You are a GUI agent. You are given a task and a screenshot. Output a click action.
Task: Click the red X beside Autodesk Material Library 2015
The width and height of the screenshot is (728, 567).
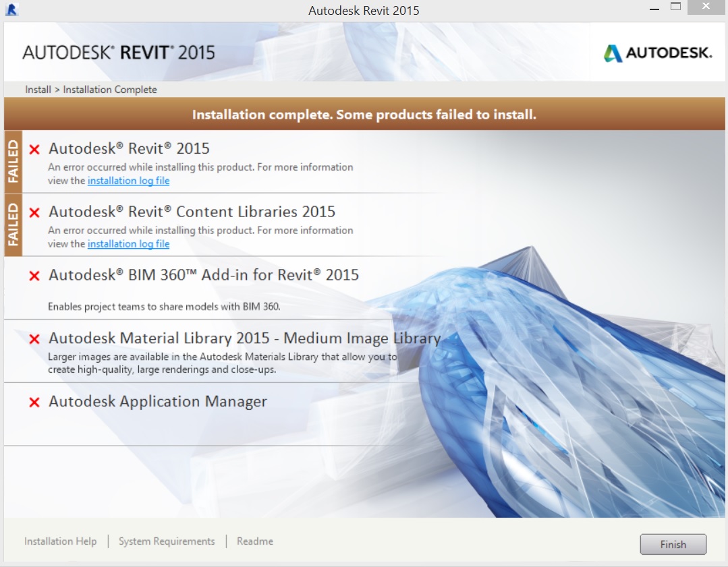pos(34,338)
